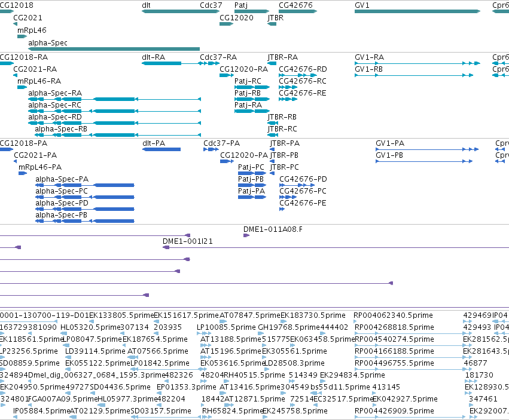Select the dlt-PA protein label

154,143
